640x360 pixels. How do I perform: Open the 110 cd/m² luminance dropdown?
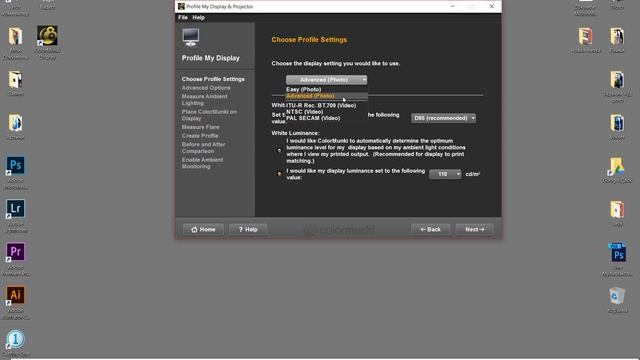[x=445, y=174]
